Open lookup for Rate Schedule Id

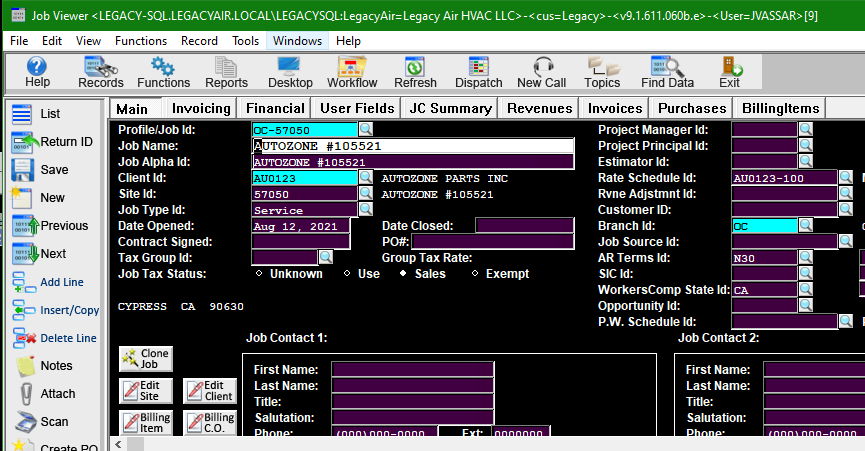(846, 177)
